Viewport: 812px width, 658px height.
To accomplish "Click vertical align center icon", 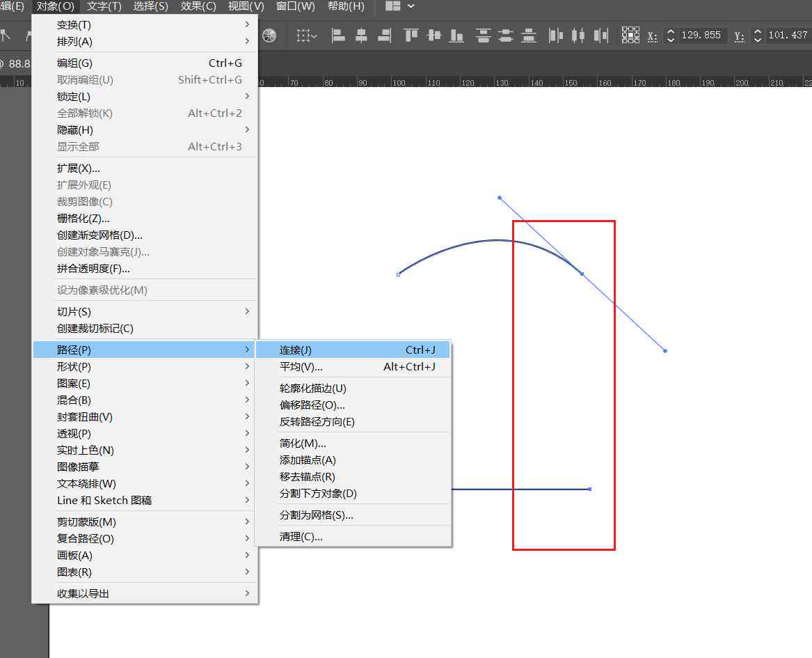I will point(434,36).
